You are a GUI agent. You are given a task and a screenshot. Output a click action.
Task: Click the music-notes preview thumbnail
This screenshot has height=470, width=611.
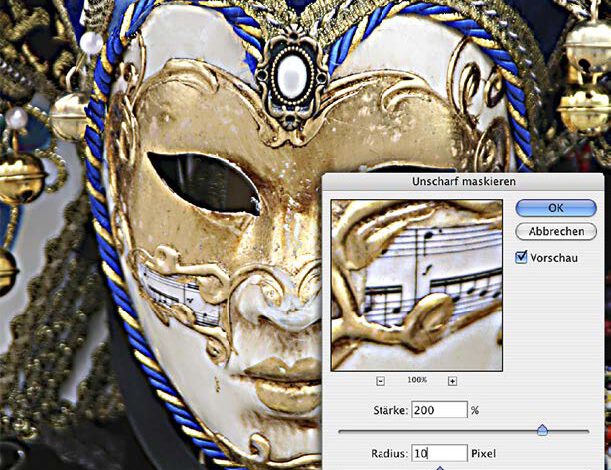pyautogui.click(x=417, y=285)
